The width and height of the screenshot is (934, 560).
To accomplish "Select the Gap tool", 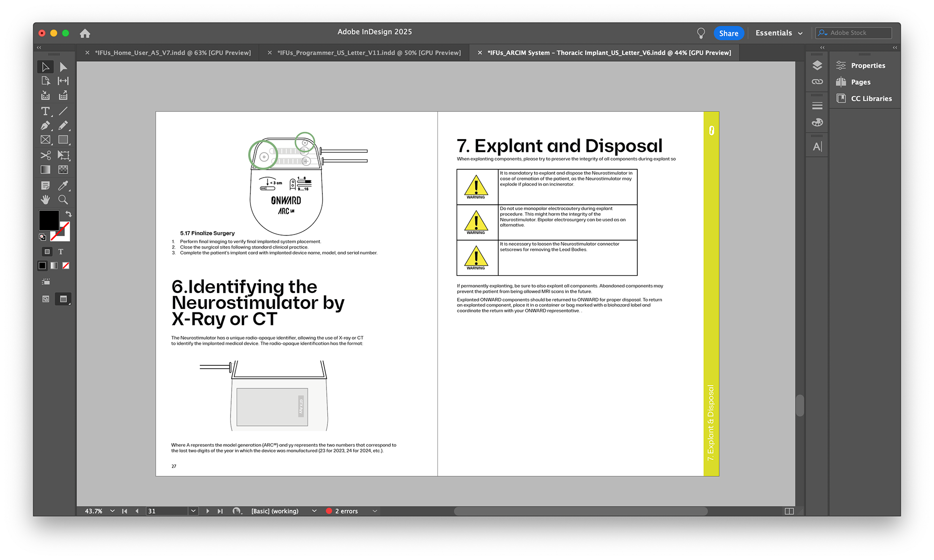I will point(63,81).
